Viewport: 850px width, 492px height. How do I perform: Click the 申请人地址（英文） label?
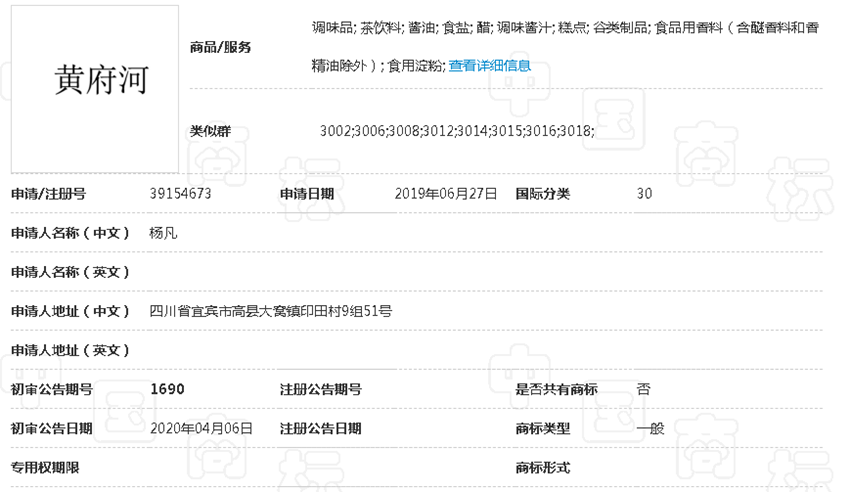coord(70,350)
